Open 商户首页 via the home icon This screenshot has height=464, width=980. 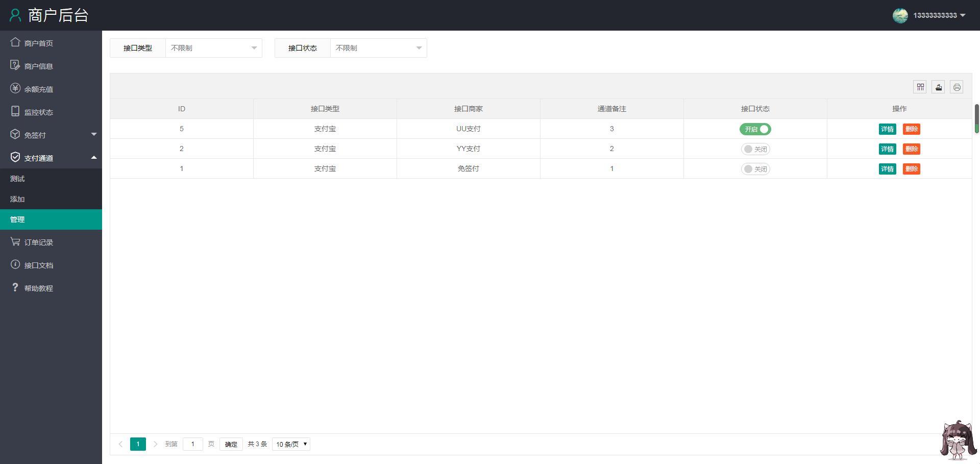[x=15, y=42]
